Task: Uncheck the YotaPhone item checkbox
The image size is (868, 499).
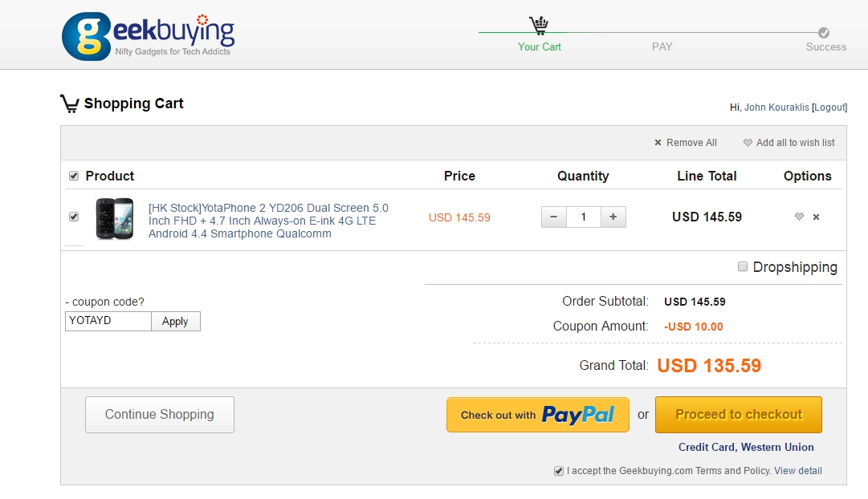Action: 74,217
